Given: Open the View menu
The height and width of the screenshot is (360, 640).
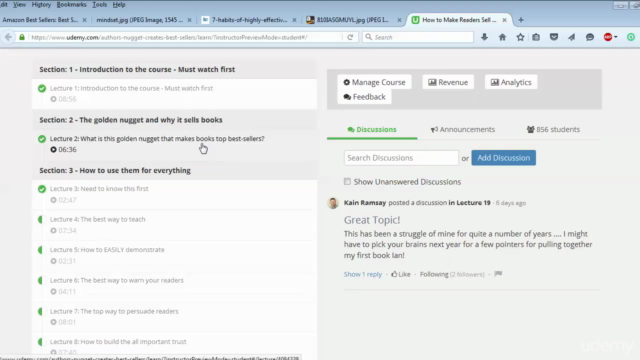Looking at the screenshot, I should [x=19, y=4].
